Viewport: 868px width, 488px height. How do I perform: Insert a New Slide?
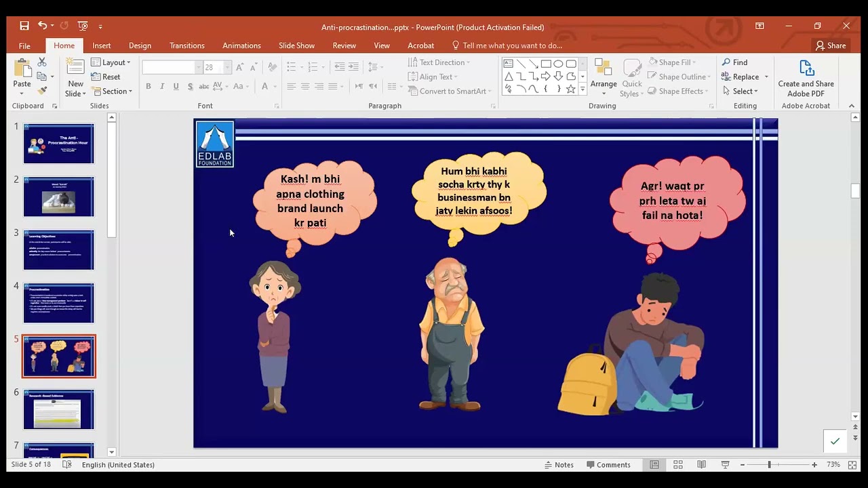(75, 78)
